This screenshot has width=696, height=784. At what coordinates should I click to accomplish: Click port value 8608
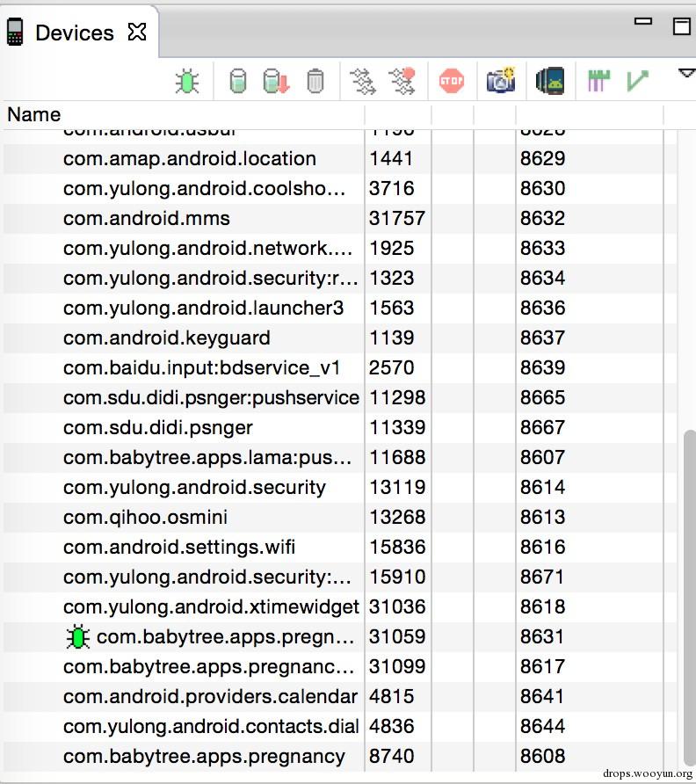point(542,757)
